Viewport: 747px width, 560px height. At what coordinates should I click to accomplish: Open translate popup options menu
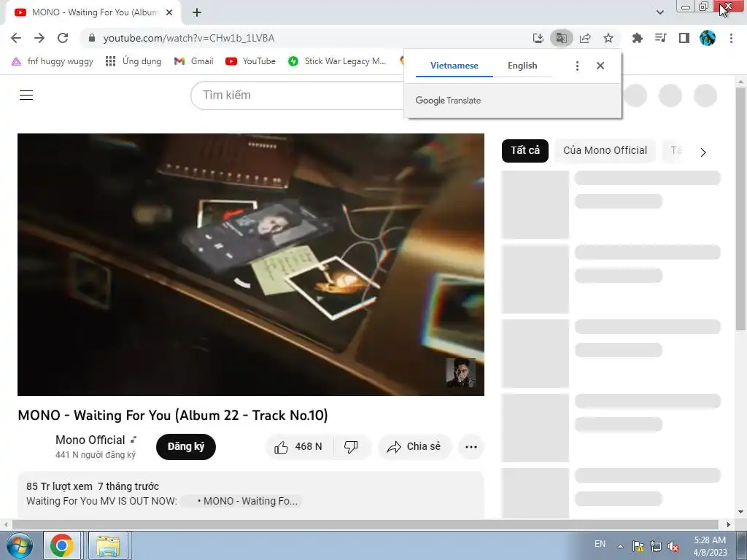577,66
